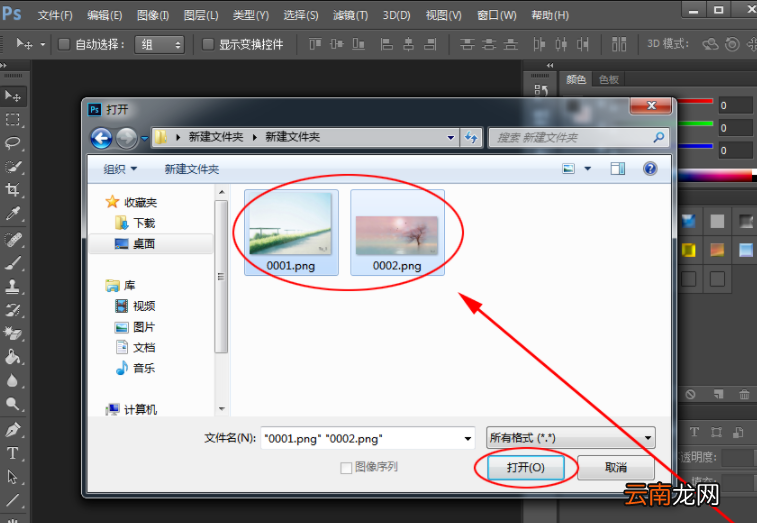This screenshot has height=523, width=757.
Task: Expand the address bar path dropdown
Action: pos(451,138)
